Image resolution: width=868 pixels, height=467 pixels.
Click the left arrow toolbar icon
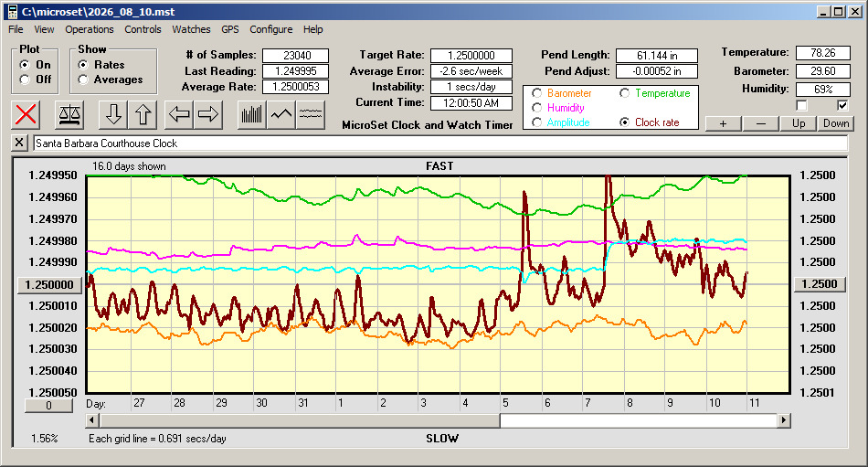tap(179, 114)
